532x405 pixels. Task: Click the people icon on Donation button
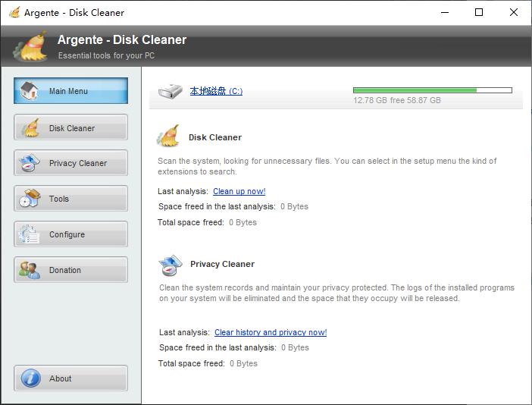click(30, 270)
